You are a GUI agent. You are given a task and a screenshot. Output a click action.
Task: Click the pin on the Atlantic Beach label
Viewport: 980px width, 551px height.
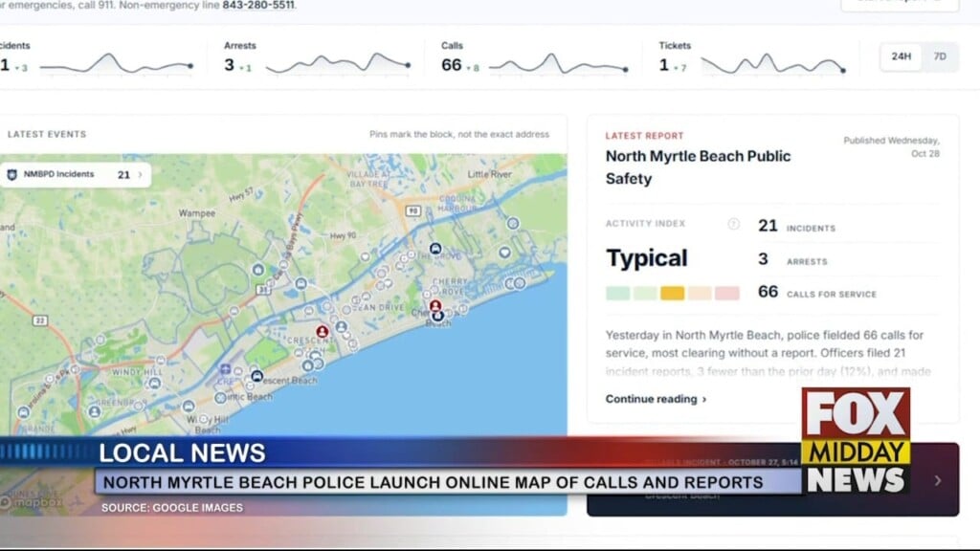click(221, 397)
